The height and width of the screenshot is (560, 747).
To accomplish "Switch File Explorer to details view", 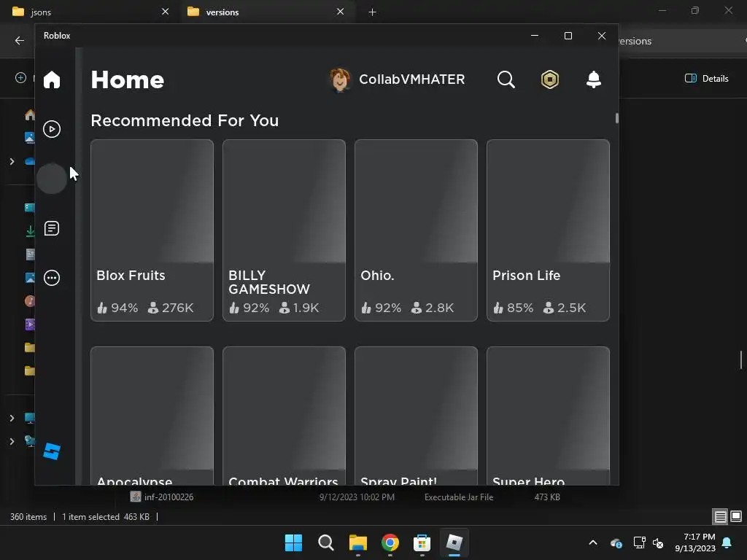I will coord(720,516).
